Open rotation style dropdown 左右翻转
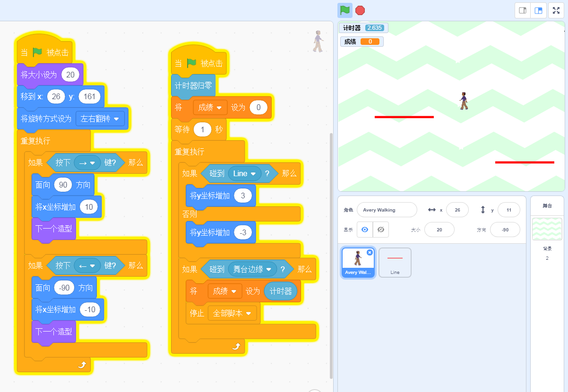The height and width of the screenshot is (392, 568). [x=100, y=119]
